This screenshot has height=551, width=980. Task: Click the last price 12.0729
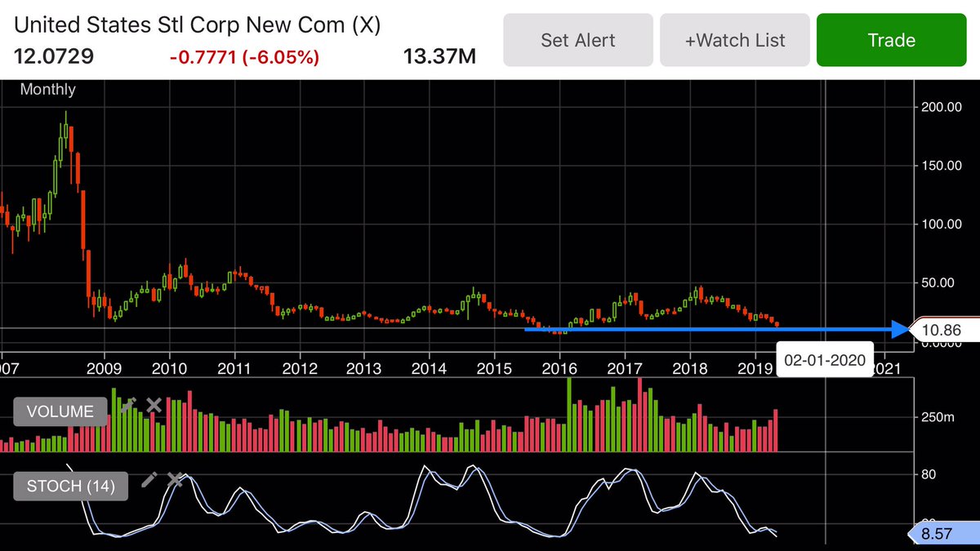[x=54, y=57]
